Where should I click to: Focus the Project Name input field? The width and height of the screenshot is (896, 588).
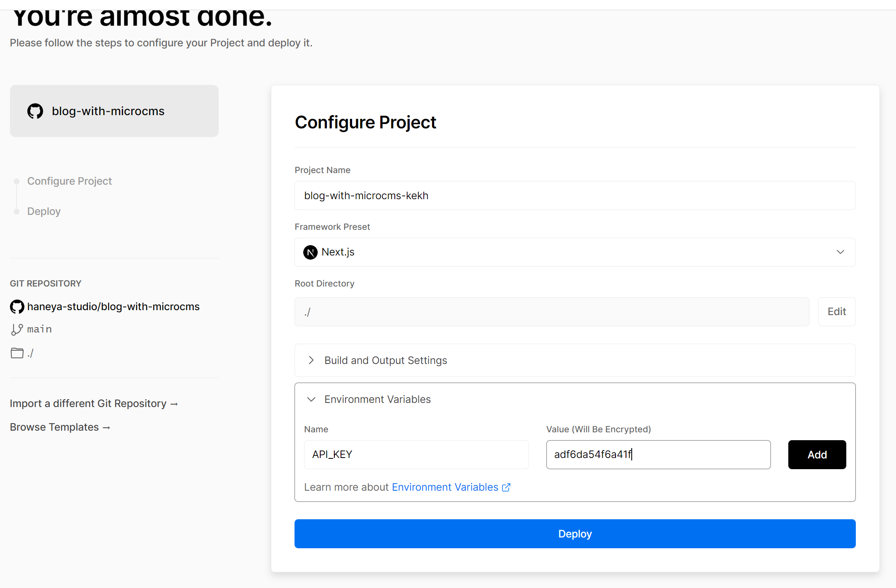(575, 195)
